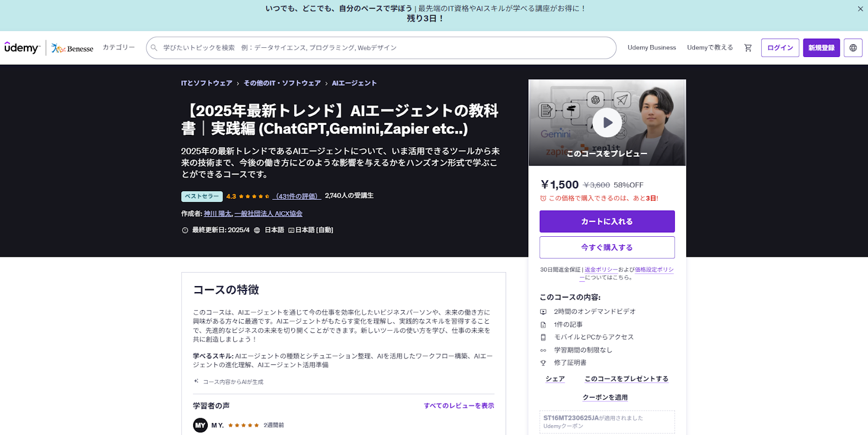The height and width of the screenshot is (435, 868).
Task: Click the ¥1,500 price
Action: [x=560, y=185]
